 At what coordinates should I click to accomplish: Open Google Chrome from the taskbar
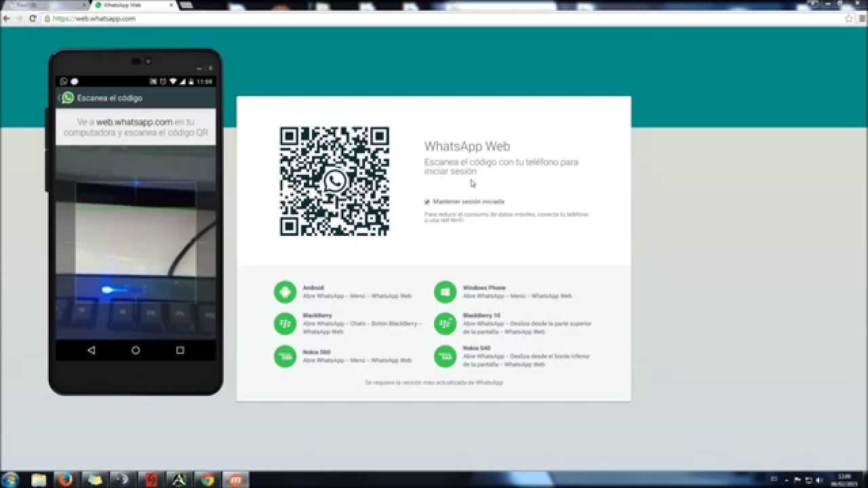point(207,480)
